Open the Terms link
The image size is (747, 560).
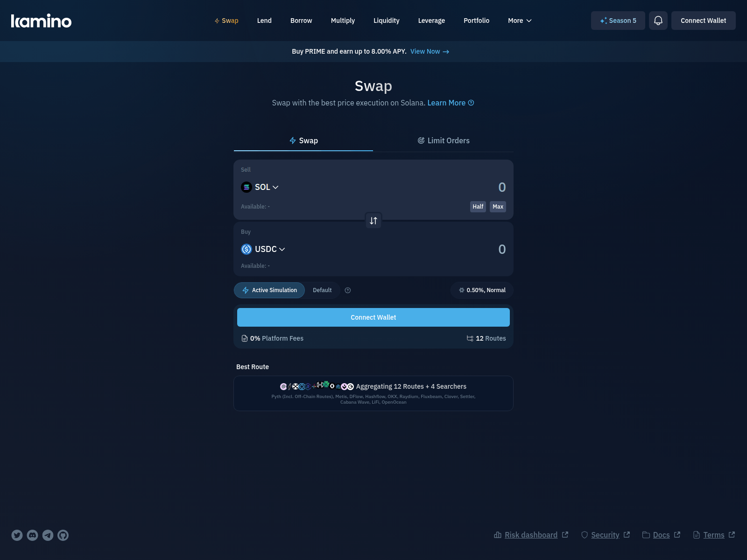point(714,535)
